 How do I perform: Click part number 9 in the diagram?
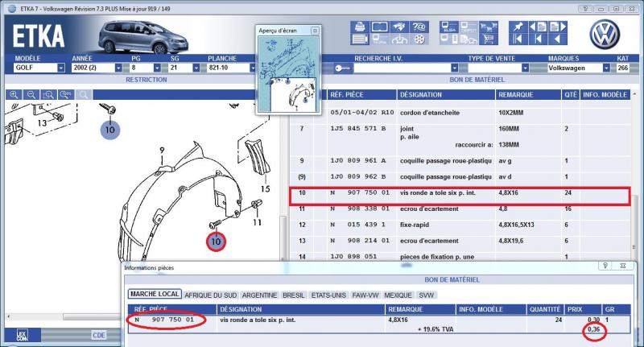click(162, 151)
